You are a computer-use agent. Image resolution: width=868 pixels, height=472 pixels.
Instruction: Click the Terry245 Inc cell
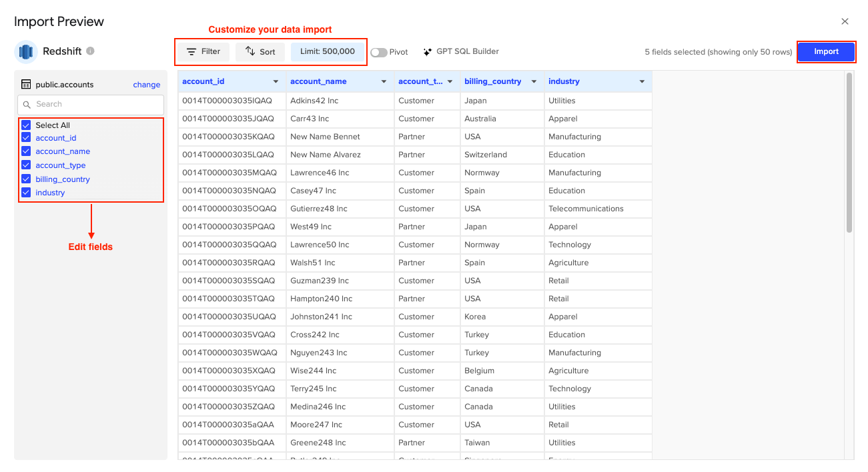point(340,389)
